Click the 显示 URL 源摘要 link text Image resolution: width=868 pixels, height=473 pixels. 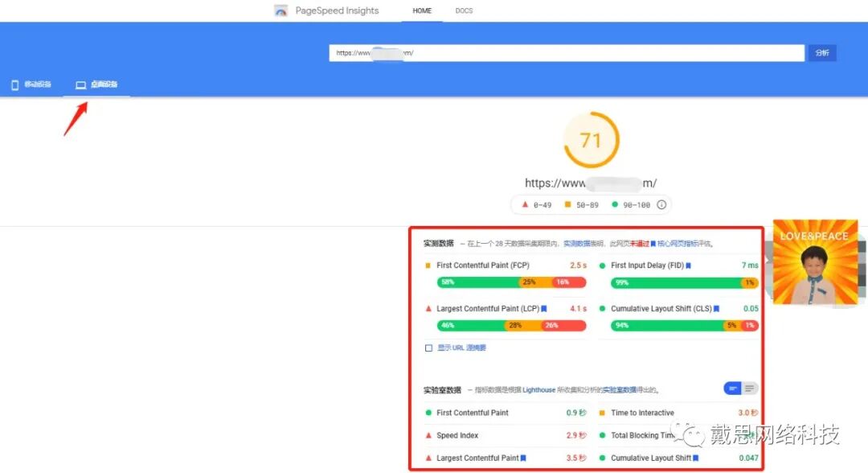pyautogui.click(x=461, y=348)
